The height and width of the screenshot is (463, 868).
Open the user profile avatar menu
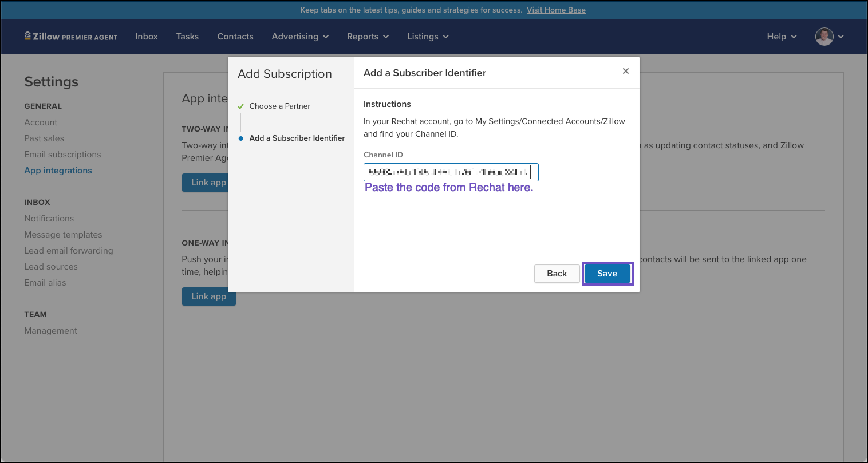click(829, 37)
